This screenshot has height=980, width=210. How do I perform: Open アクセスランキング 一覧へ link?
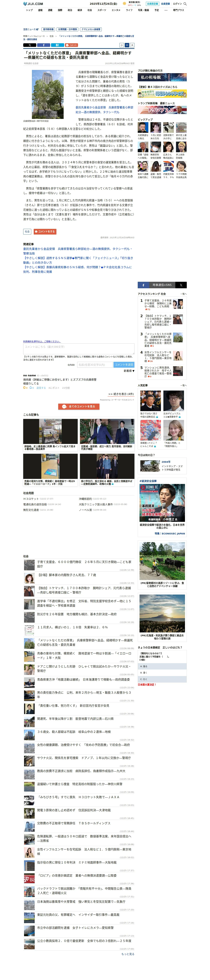click(183, 294)
